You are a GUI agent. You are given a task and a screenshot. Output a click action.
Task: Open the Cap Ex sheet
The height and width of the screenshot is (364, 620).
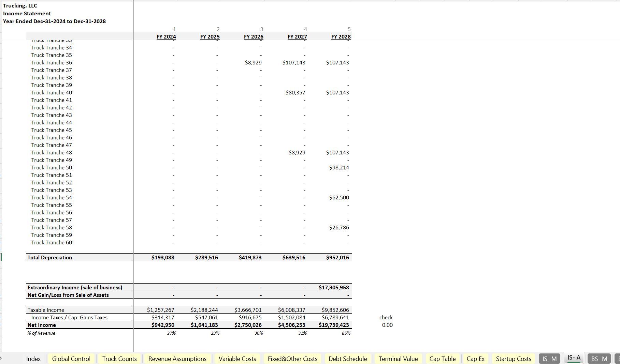coord(475,359)
